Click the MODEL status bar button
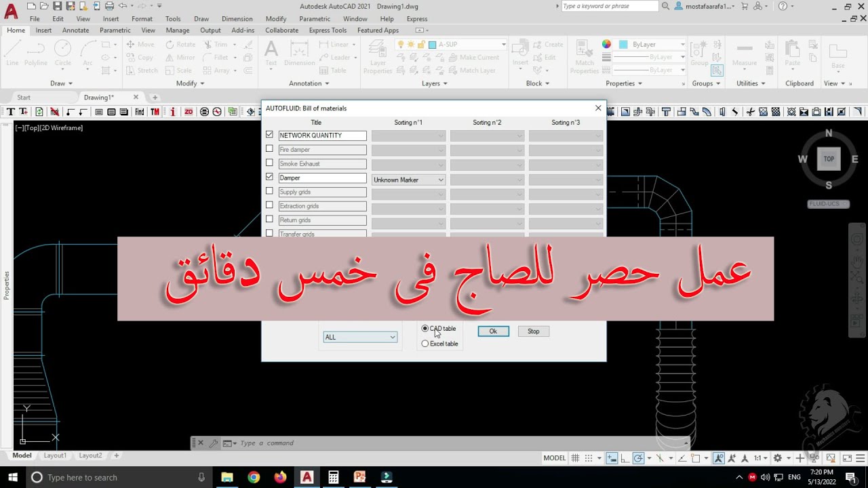Viewport: 868px width, 488px height. (x=555, y=458)
